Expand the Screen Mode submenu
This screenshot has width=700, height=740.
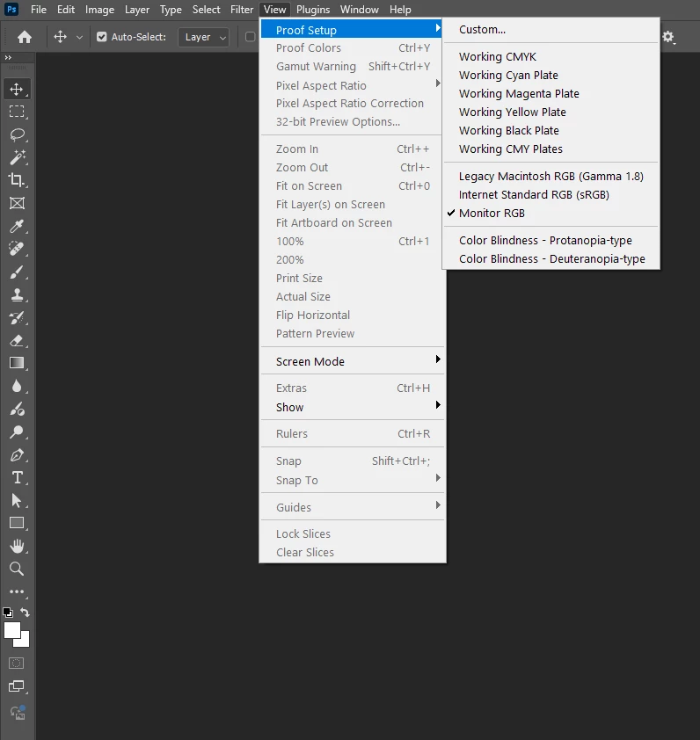point(353,361)
